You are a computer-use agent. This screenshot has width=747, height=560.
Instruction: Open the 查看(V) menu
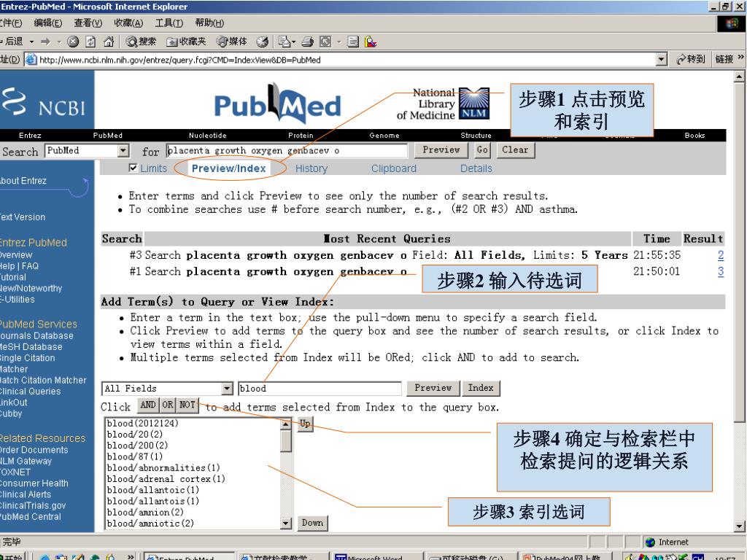click(88, 23)
